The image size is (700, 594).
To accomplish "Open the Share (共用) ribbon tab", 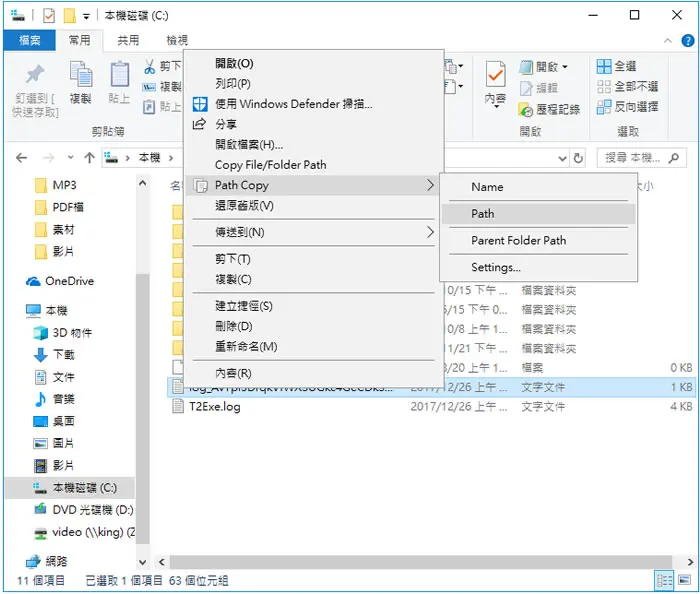I will pyautogui.click(x=128, y=40).
